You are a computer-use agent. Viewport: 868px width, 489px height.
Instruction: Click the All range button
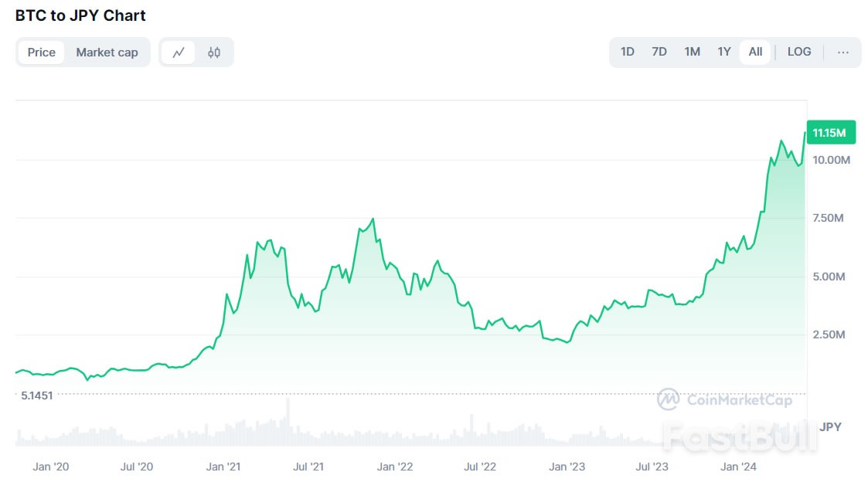(x=754, y=51)
